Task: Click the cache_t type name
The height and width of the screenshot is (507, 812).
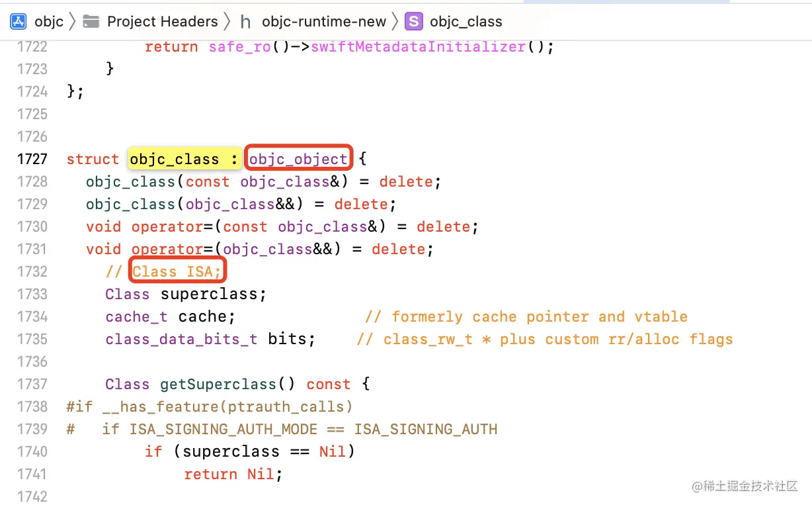Action: (x=136, y=316)
